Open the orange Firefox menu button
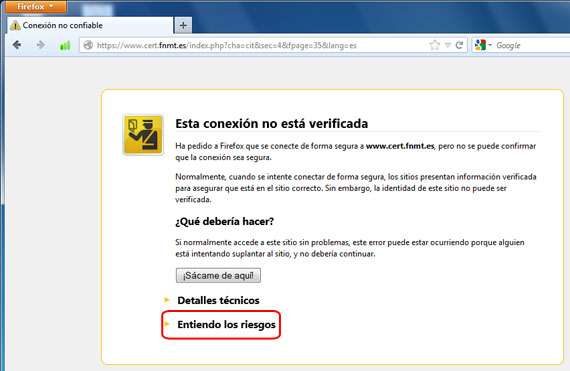The width and height of the screenshot is (570, 371). pyautogui.click(x=36, y=7)
